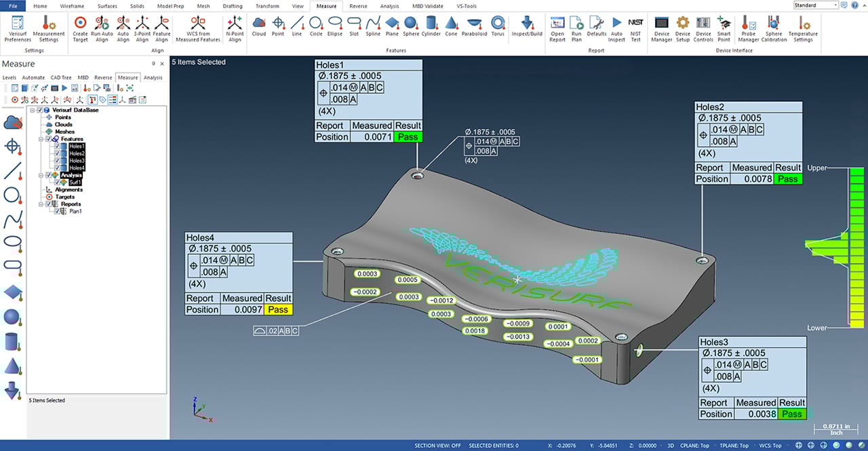This screenshot has width=868, height=451.
Task: Open Measurement Settings
Action: [x=49, y=29]
